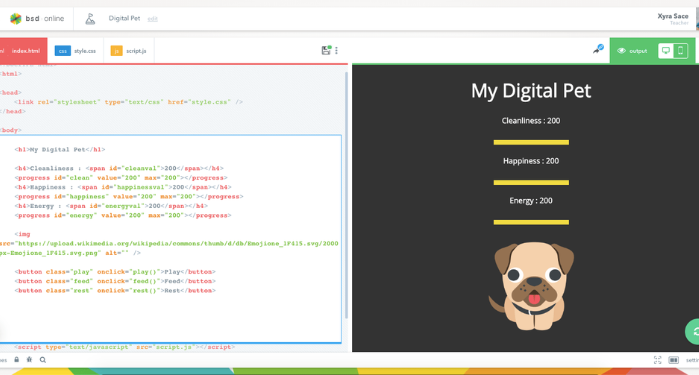Open the sandbox flask icon

pyautogui.click(x=90, y=19)
